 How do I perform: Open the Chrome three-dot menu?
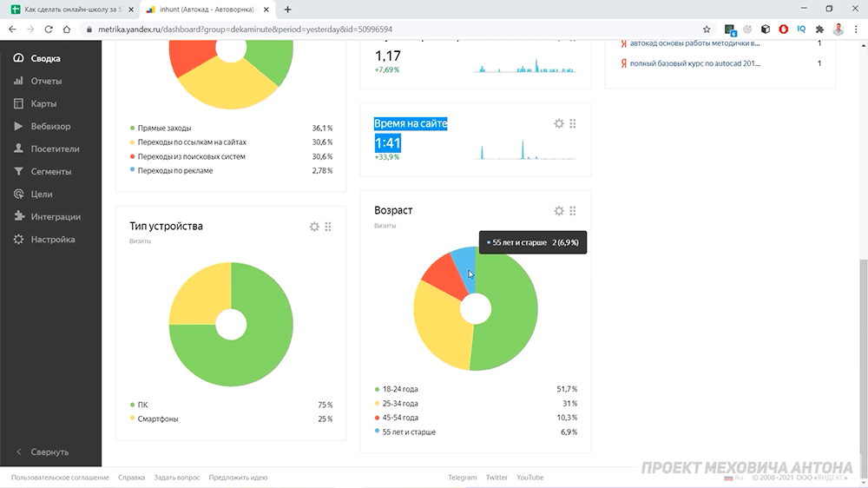pos(856,30)
